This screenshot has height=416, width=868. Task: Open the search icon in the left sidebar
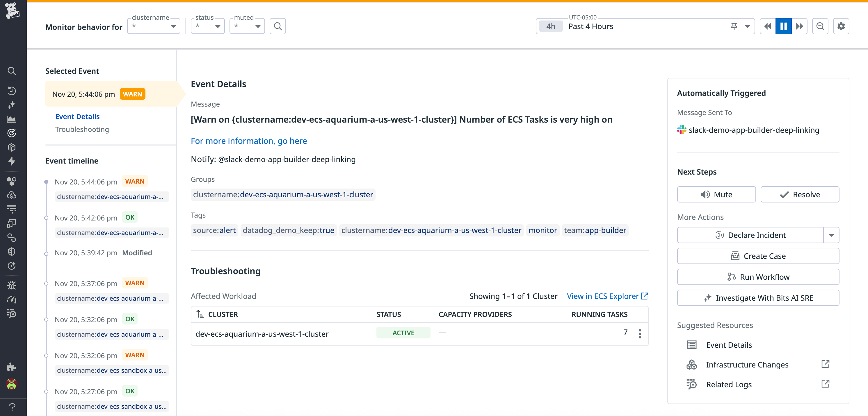[12, 71]
